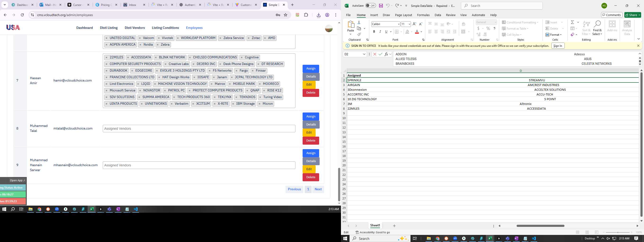Open the Disti Vendors nav item
Viewport: 644px width, 242px height.
click(x=134, y=28)
